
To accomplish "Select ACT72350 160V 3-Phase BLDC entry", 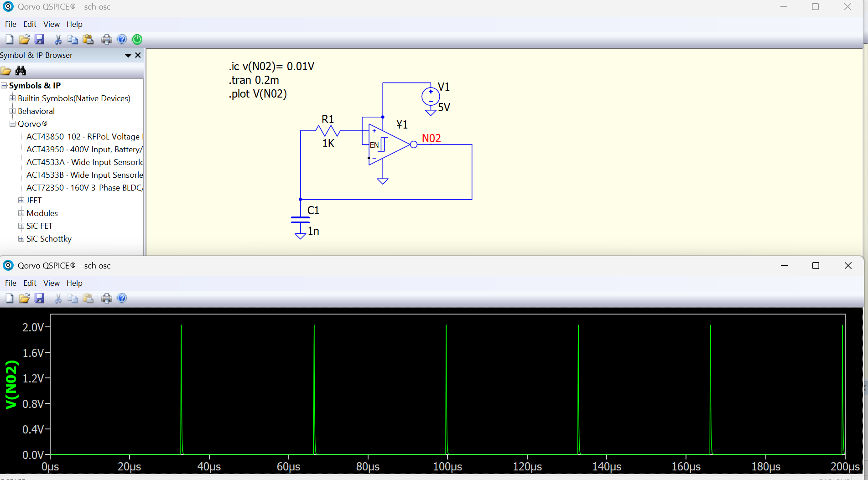I will tap(84, 188).
